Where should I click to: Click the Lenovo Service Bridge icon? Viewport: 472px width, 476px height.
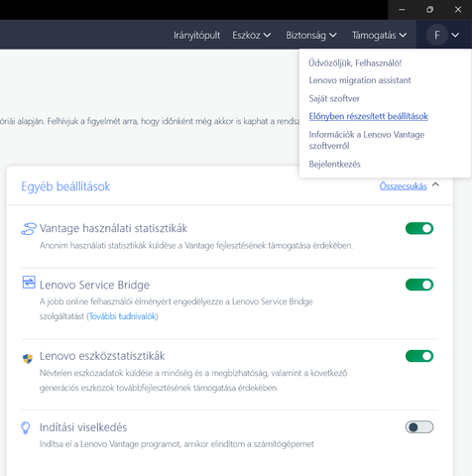click(x=29, y=283)
